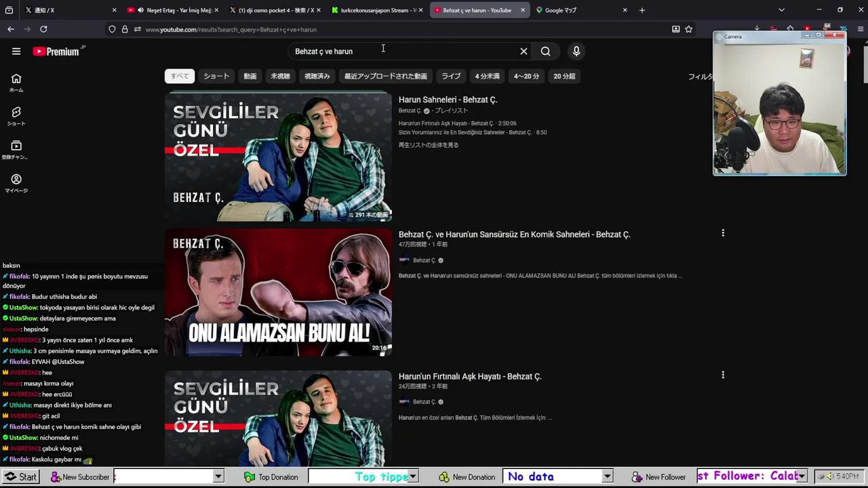Open Behzat Ç. ve Harun'un Sansürsüz video title
Screen dimensions: 868x488
(515, 235)
